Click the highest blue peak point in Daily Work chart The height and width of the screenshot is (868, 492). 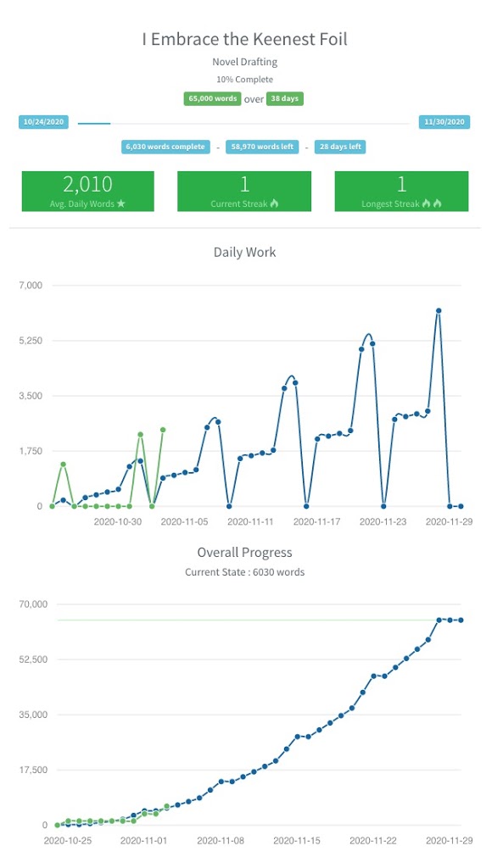pyautogui.click(x=439, y=311)
